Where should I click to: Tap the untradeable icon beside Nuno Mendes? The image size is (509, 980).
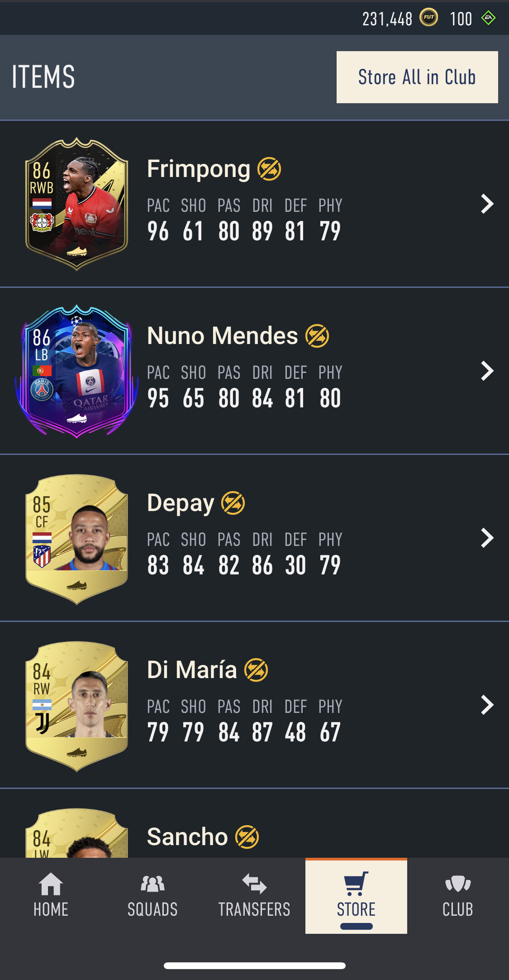317,336
